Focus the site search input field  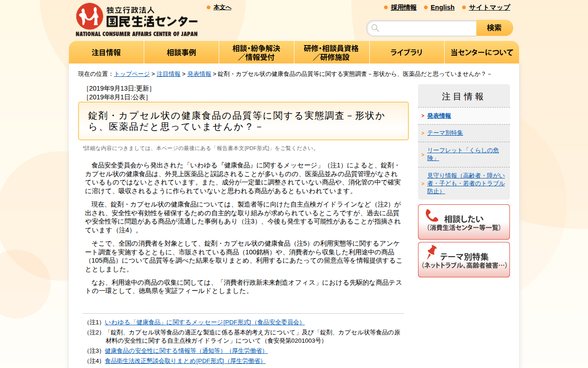pos(422,28)
